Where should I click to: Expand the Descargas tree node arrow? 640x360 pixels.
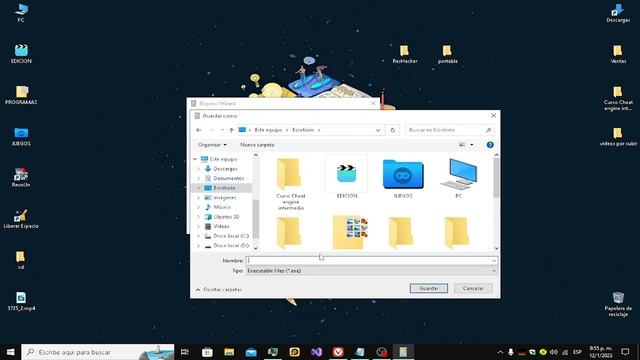click(x=199, y=169)
